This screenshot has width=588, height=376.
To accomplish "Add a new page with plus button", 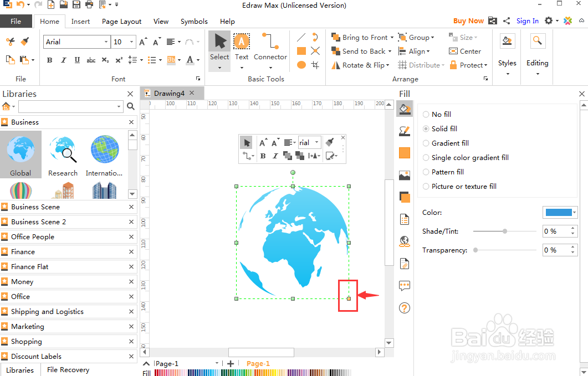I will click(231, 364).
